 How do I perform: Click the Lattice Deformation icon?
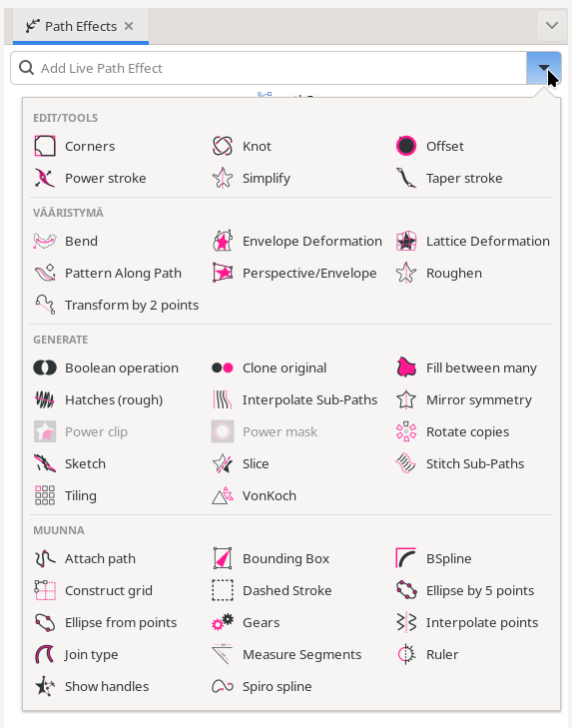pos(406,242)
